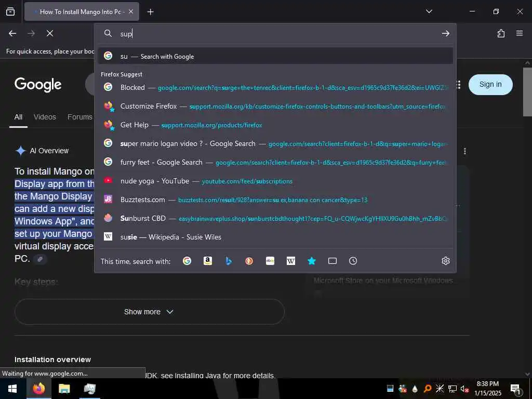532x399 pixels.
Task: Open the computer monitor taskbar app
Action: point(89,389)
